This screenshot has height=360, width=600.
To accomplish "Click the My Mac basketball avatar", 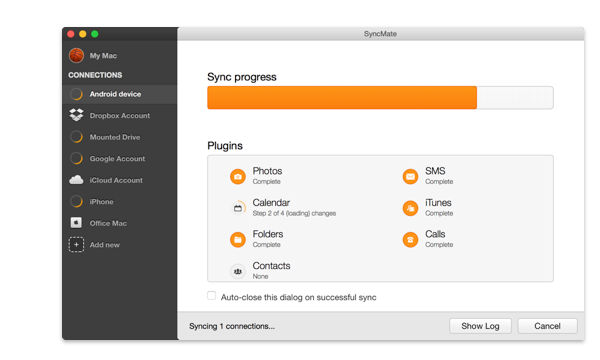I will click(77, 55).
